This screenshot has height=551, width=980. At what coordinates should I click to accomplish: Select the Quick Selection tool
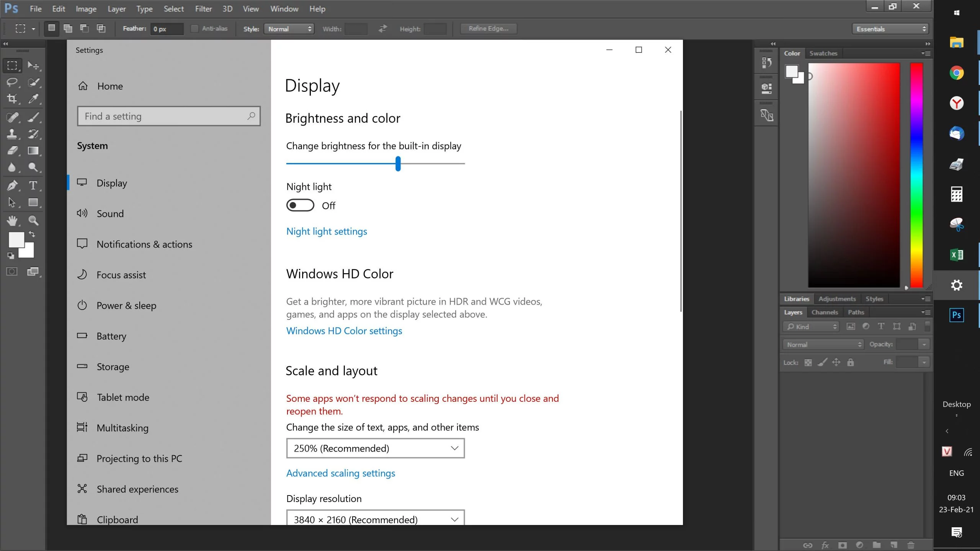pyautogui.click(x=34, y=82)
